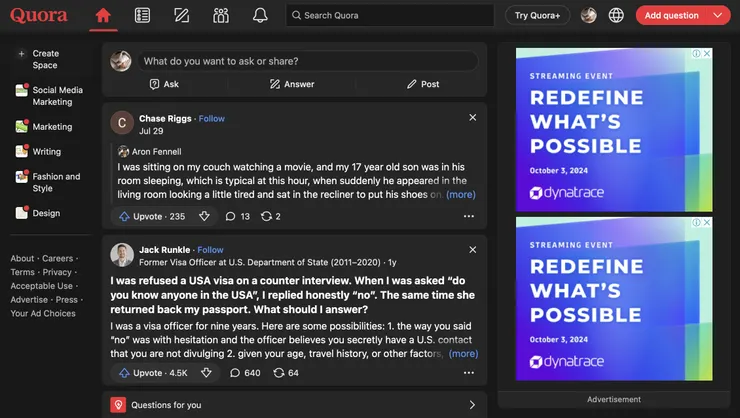Focus the Search Quora field
Viewport: 740px width, 418px height.
(x=390, y=16)
